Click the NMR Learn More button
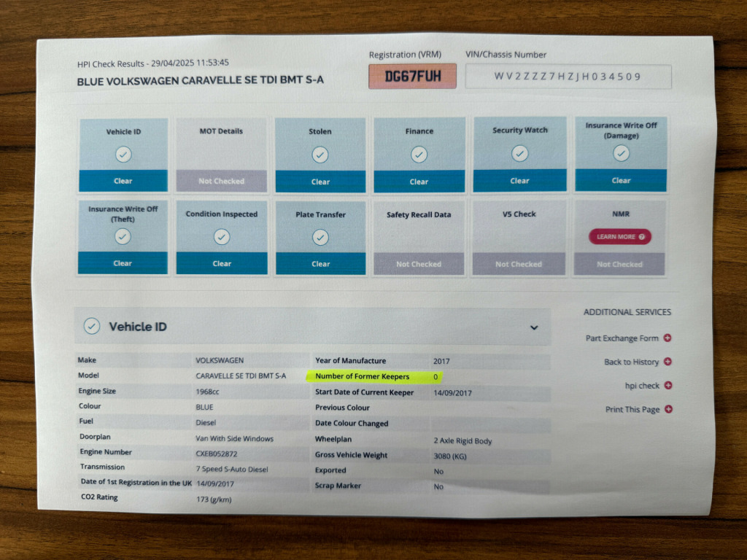Image resolution: width=747 pixels, height=560 pixels. pos(620,237)
